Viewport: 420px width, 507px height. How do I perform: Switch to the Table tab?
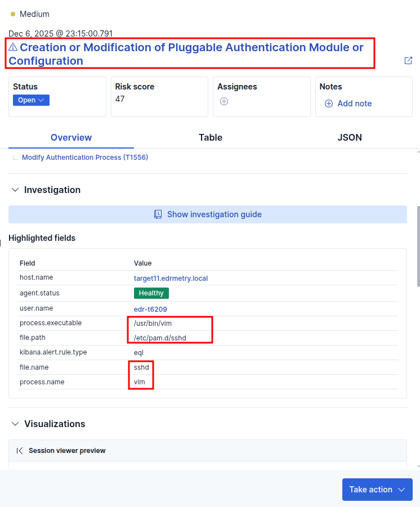[211, 137]
